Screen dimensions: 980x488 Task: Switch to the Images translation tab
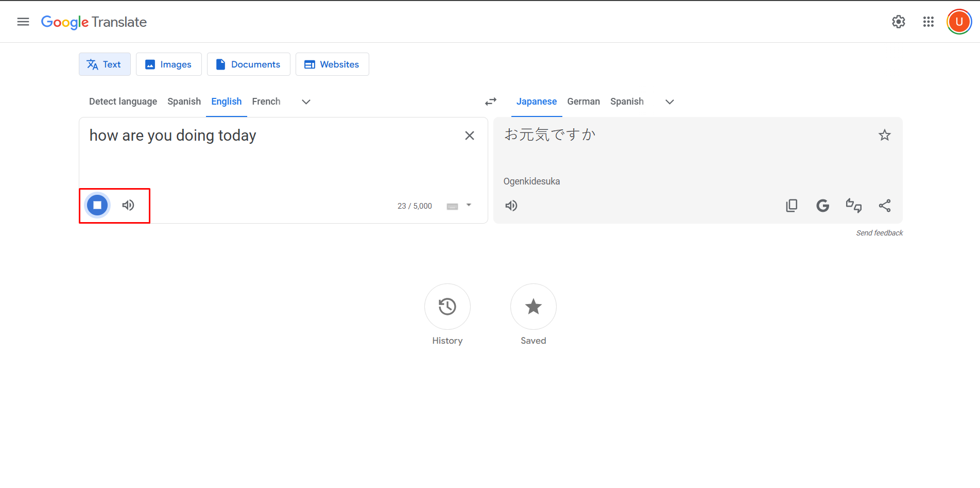point(168,64)
